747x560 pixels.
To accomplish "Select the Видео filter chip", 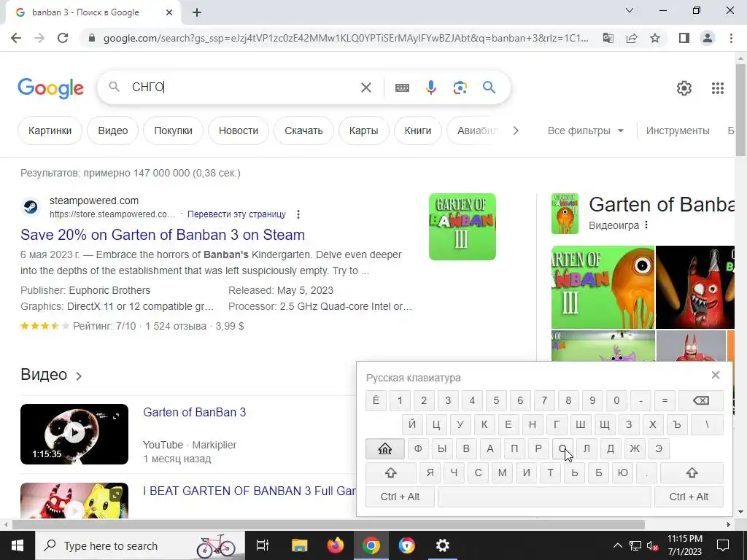I will pyautogui.click(x=113, y=131).
